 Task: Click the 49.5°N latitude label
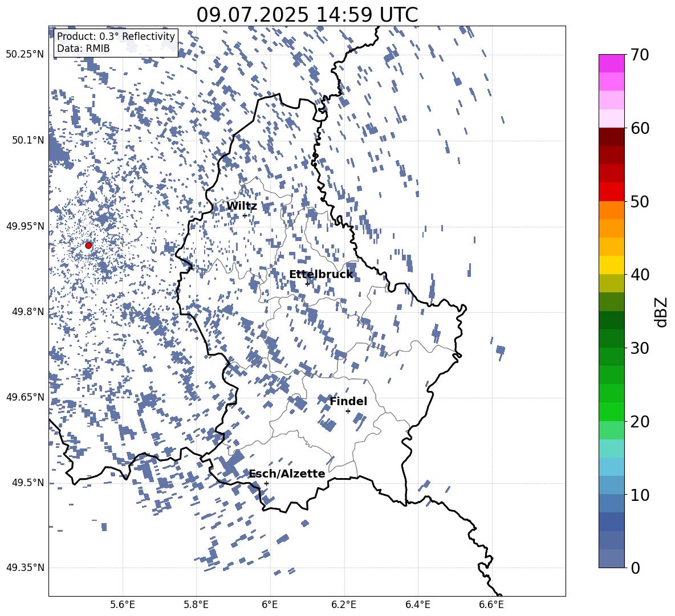pos(28,482)
